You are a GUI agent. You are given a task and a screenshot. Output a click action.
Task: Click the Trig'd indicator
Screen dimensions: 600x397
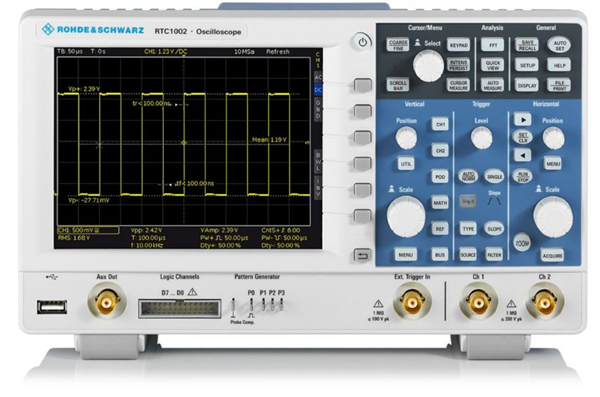[x=468, y=201]
